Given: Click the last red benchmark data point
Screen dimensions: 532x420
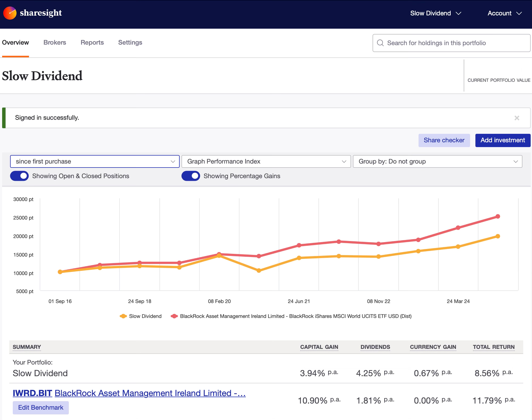Looking at the screenshot, I should [x=498, y=216].
